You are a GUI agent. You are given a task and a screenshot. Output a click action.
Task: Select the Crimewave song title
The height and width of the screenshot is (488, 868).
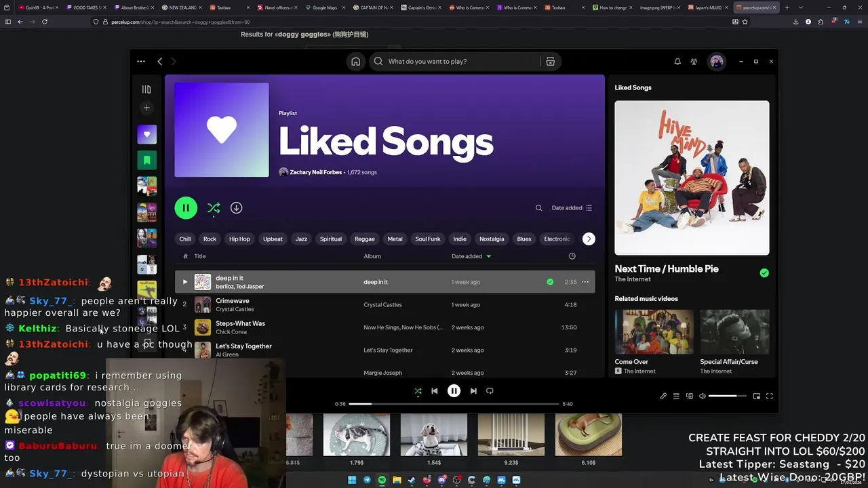233,301
